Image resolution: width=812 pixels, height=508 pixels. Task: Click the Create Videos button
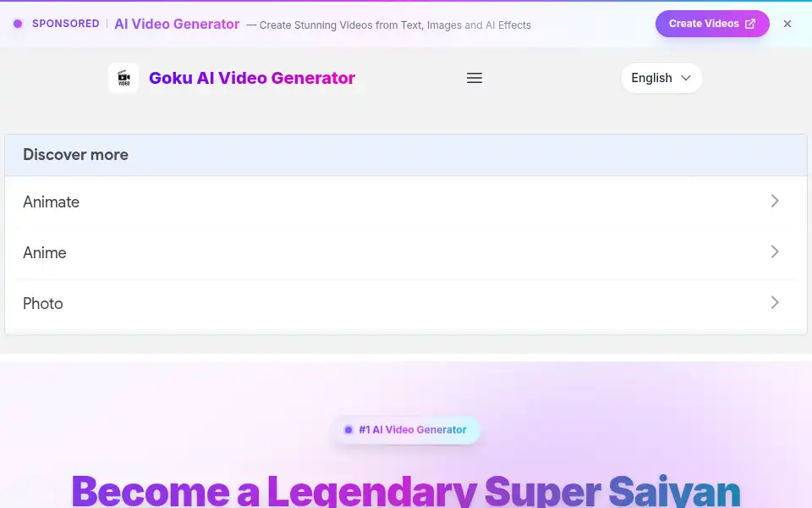coord(712,24)
